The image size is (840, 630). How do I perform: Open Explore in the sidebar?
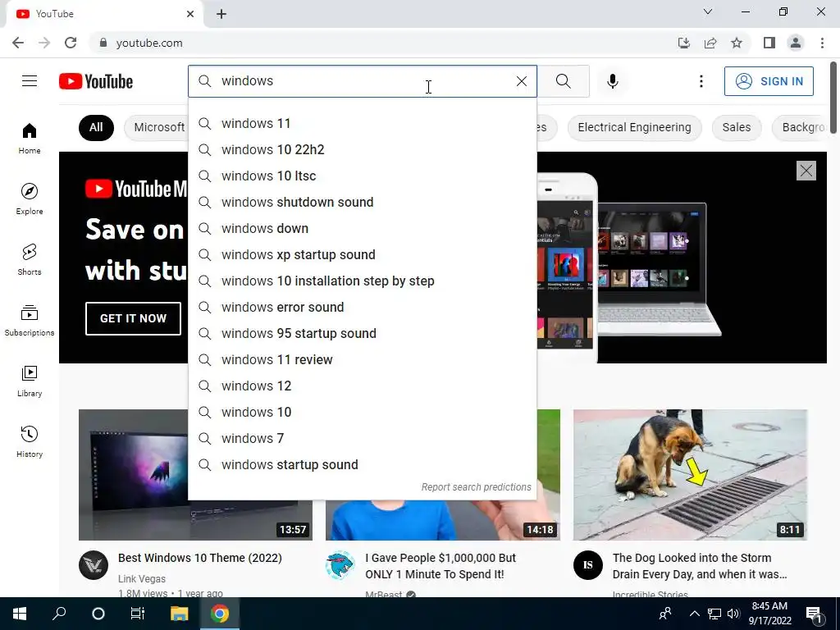(x=30, y=199)
